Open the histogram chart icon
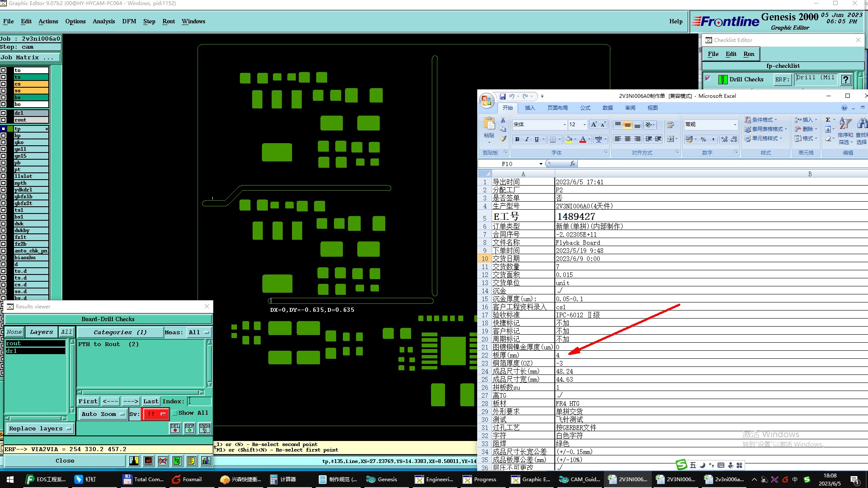The width and height of the screenshot is (868, 488). pos(206,461)
